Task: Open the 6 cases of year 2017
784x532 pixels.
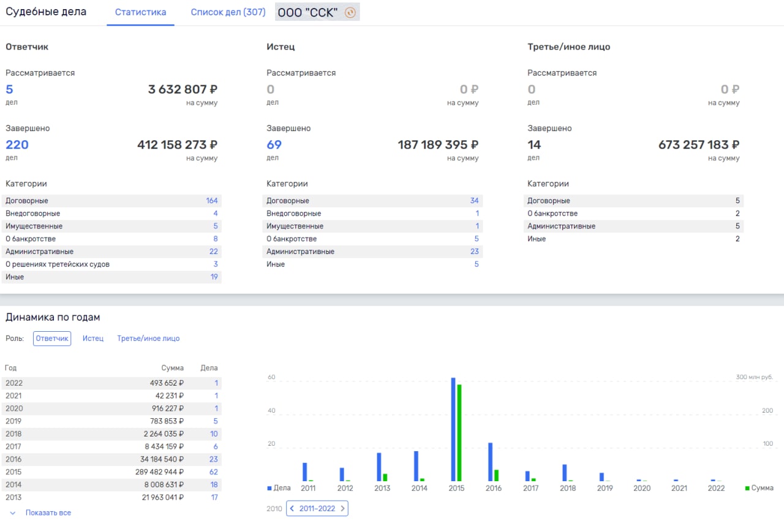Action: (216, 447)
